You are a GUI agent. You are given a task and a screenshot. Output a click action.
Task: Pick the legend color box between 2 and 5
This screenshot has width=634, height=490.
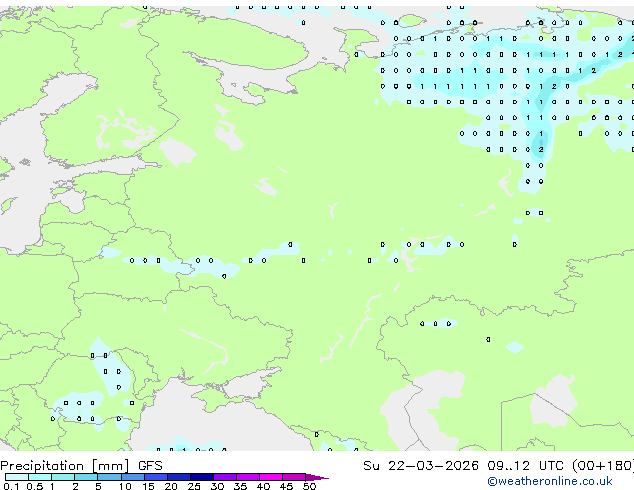pos(86,477)
